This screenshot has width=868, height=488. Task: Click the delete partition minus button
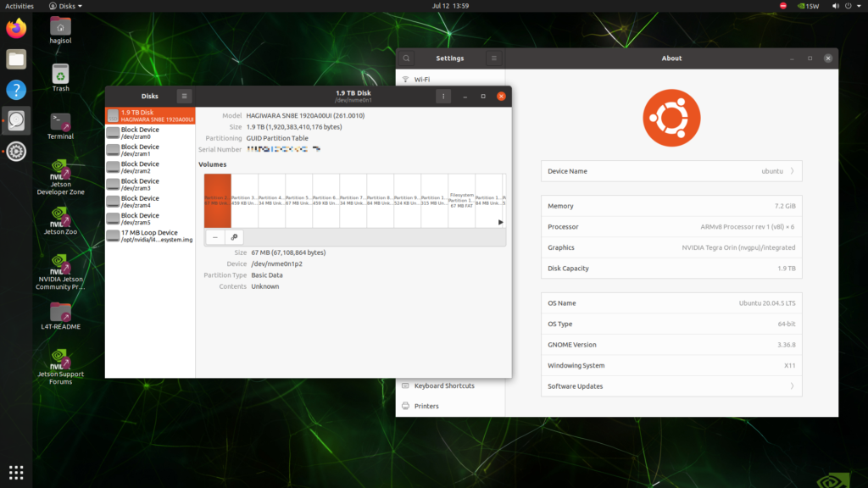[x=215, y=237]
